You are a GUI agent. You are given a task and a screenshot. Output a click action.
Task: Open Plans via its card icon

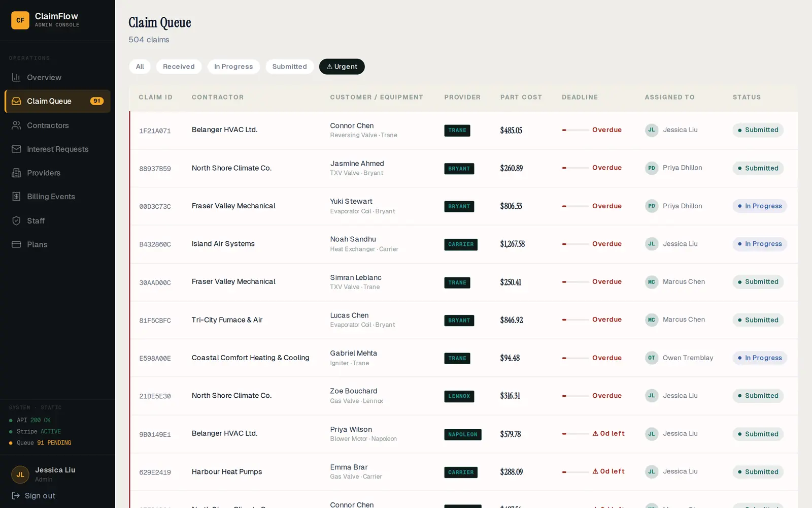click(x=16, y=244)
